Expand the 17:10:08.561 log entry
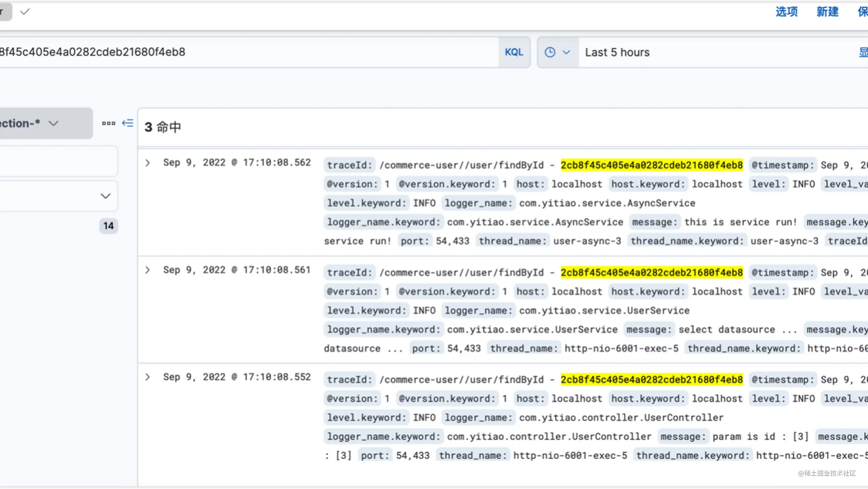Screen dimensions: 868x489 [147, 270]
